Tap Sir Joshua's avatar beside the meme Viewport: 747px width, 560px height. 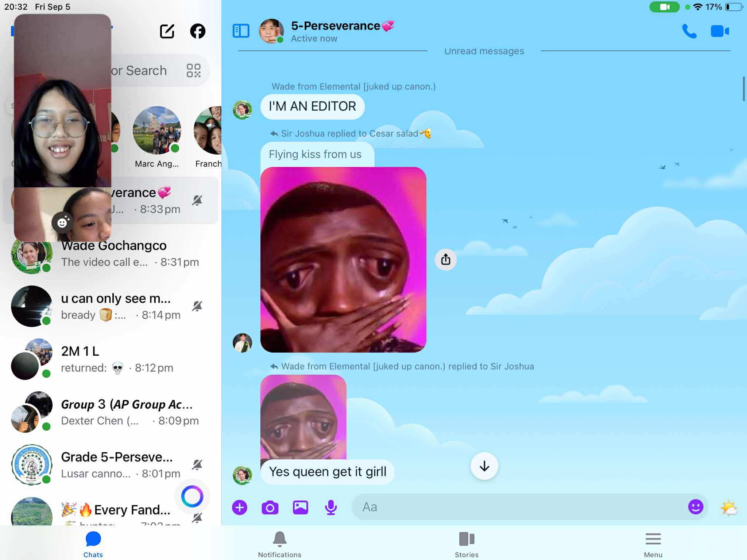[x=243, y=343]
